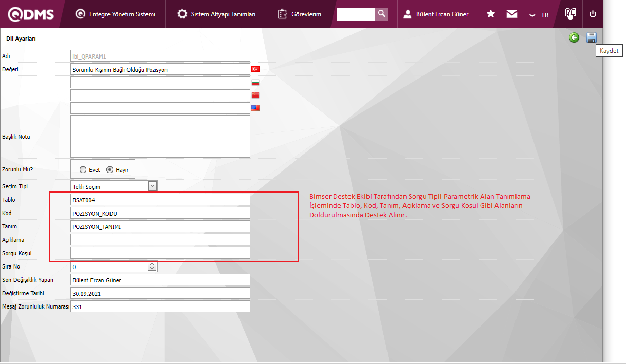This screenshot has width=626, height=364.
Task: Open the Seçim Tipi dropdown
Action: coord(114,186)
